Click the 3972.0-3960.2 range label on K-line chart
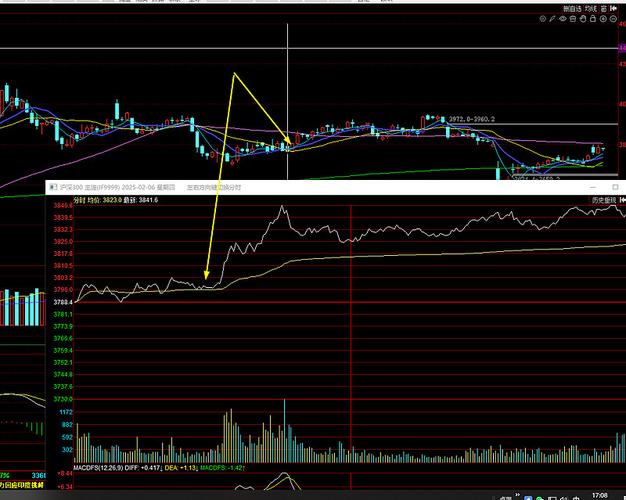The height and width of the screenshot is (500, 626). [472, 119]
